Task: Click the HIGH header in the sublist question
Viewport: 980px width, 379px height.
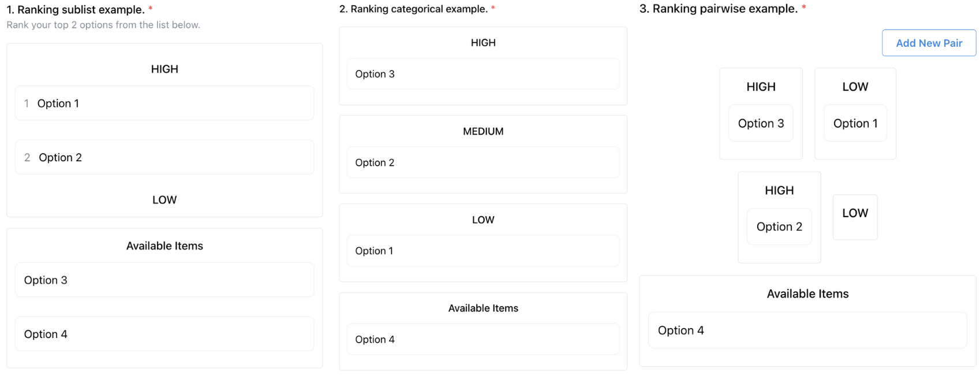Action: [x=164, y=69]
